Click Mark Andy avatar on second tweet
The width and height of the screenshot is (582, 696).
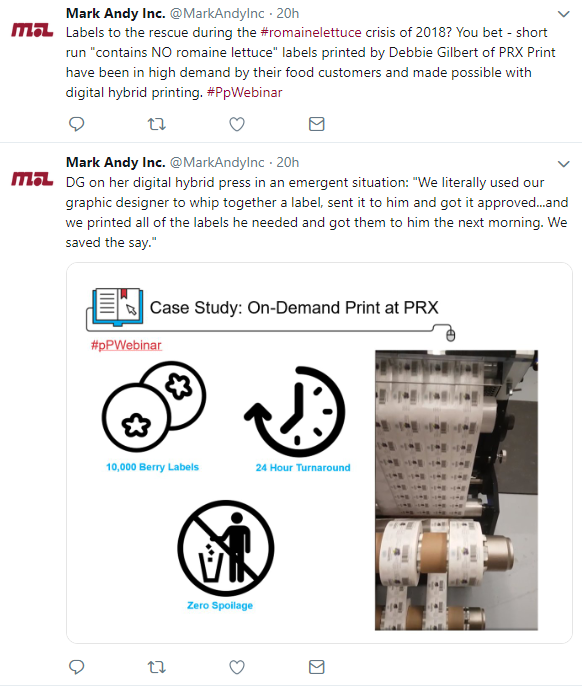(x=32, y=179)
